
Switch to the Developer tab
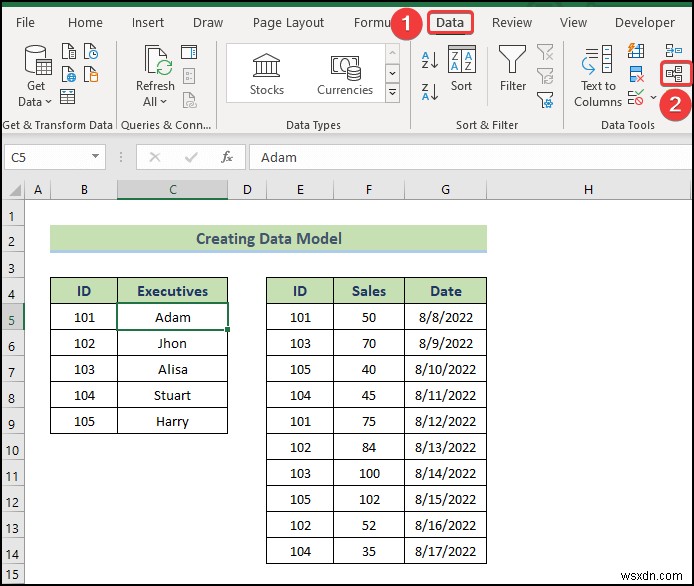[644, 23]
